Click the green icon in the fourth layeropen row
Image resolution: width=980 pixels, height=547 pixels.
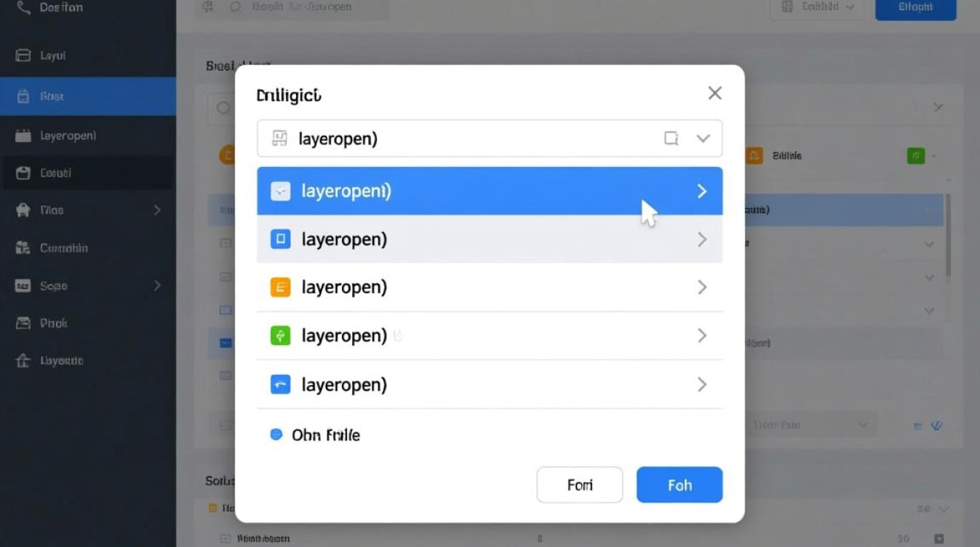(281, 335)
